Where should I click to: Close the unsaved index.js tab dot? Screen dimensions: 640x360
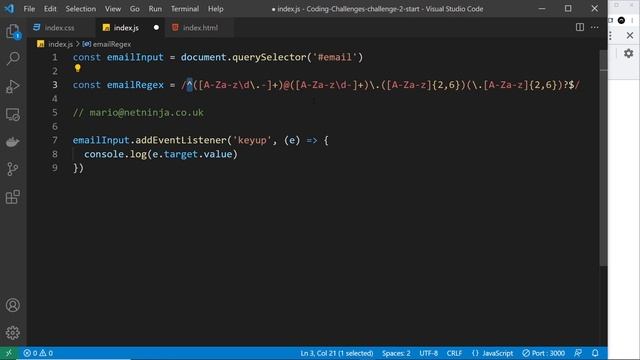click(156, 28)
